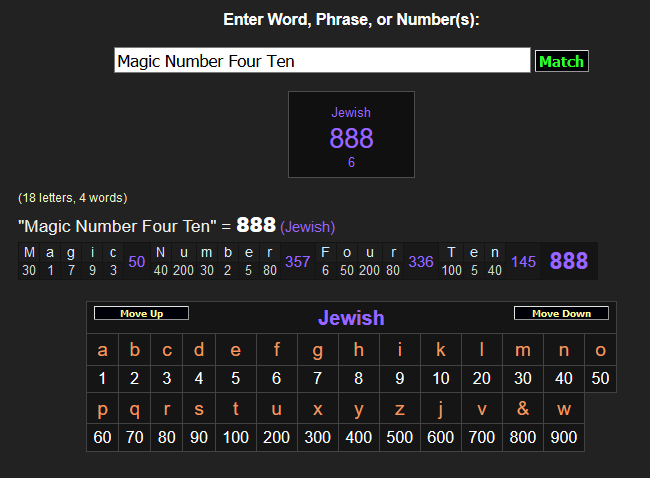650x478 pixels.
Task: Click the (Jewish) link beside the phrase total
Action: coord(307,227)
